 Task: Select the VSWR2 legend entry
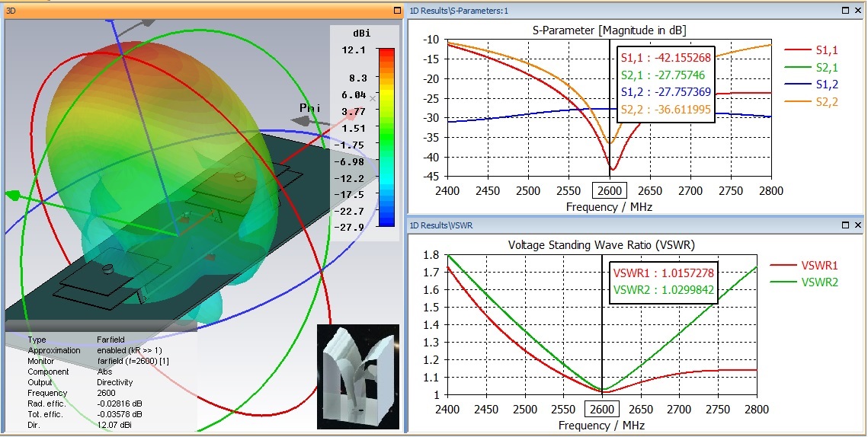pos(804,282)
